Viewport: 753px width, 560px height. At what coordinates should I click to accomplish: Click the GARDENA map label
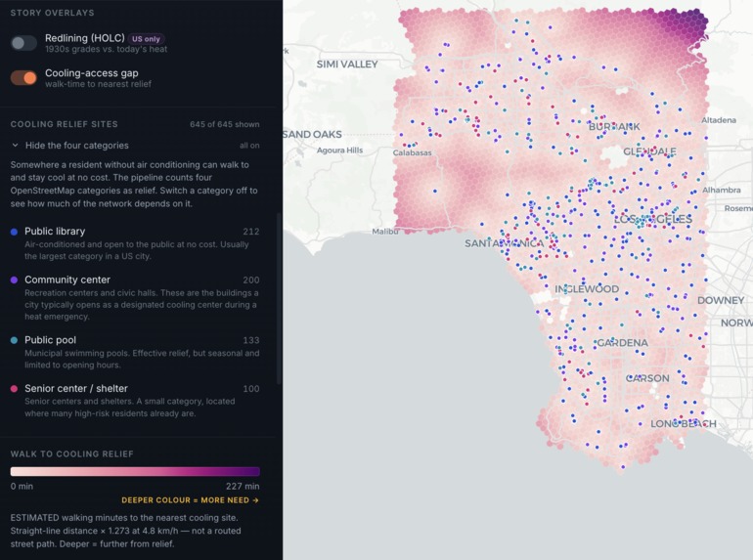[622, 343]
